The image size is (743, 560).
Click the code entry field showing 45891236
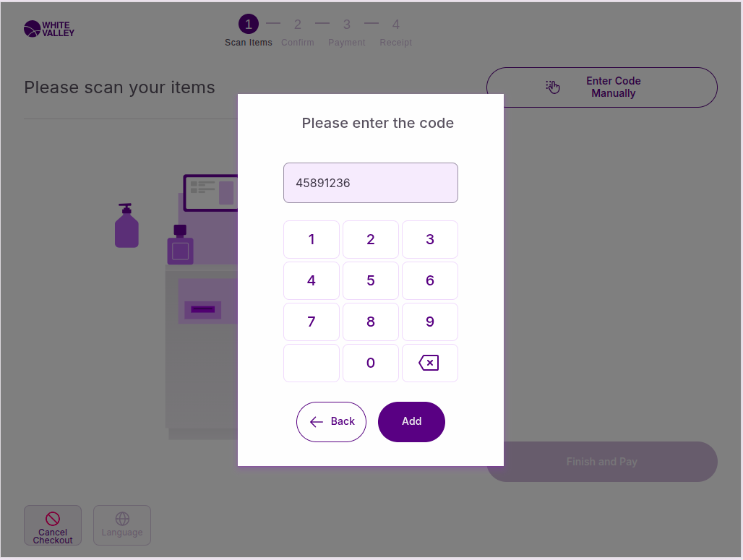pos(370,183)
